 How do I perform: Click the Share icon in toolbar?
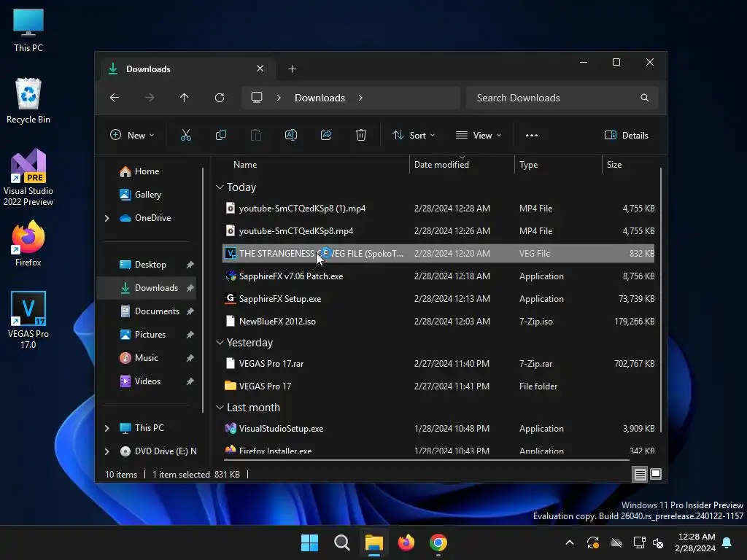pos(326,135)
